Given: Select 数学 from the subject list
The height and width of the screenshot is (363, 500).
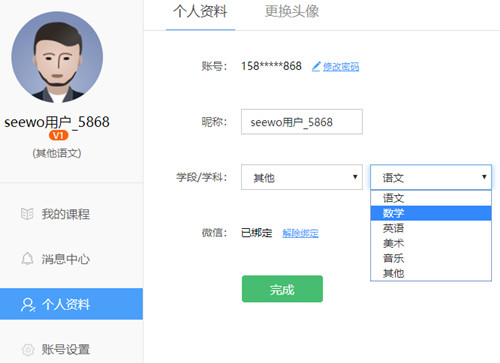Looking at the screenshot, I should [431, 213].
